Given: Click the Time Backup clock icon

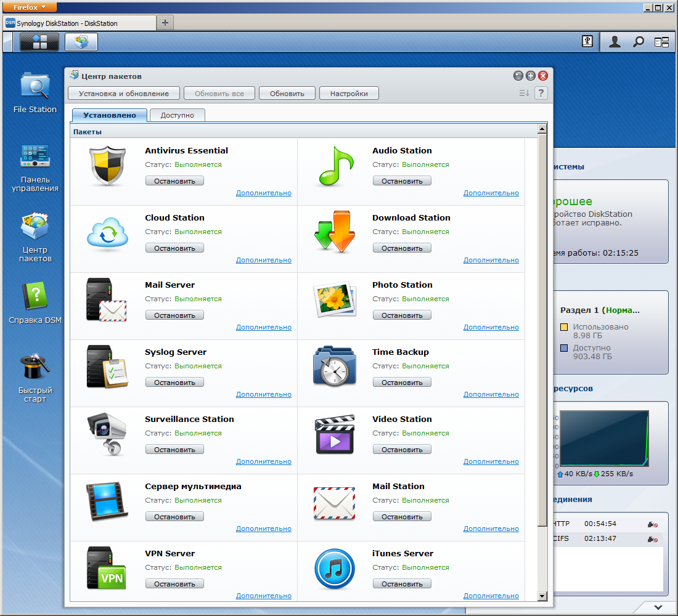Looking at the screenshot, I should [335, 366].
